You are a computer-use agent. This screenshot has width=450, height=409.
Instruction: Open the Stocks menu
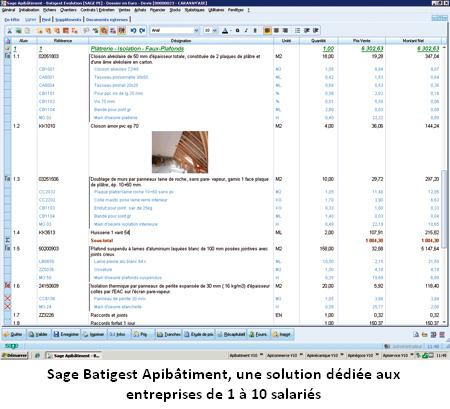[x=175, y=10]
